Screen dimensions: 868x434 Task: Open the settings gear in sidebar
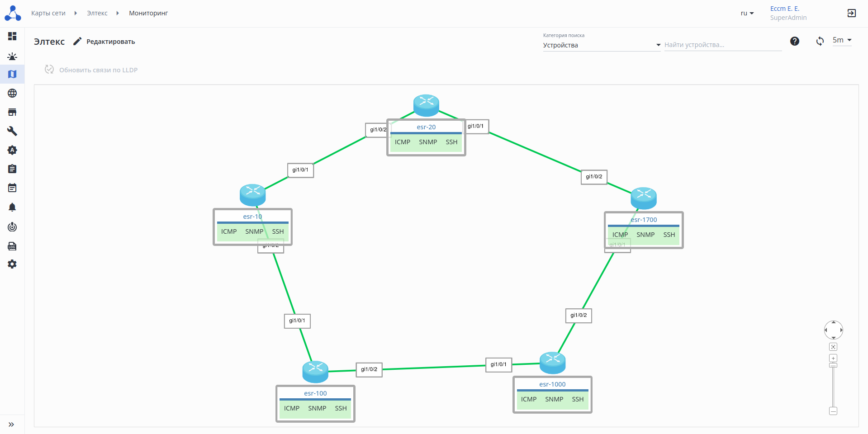click(x=12, y=264)
